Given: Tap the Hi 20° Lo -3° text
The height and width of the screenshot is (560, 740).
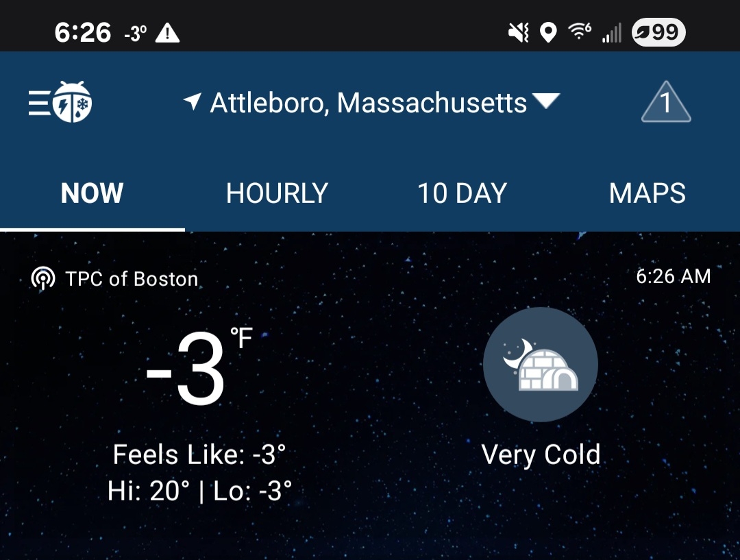Looking at the screenshot, I should (x=199, y=491).
